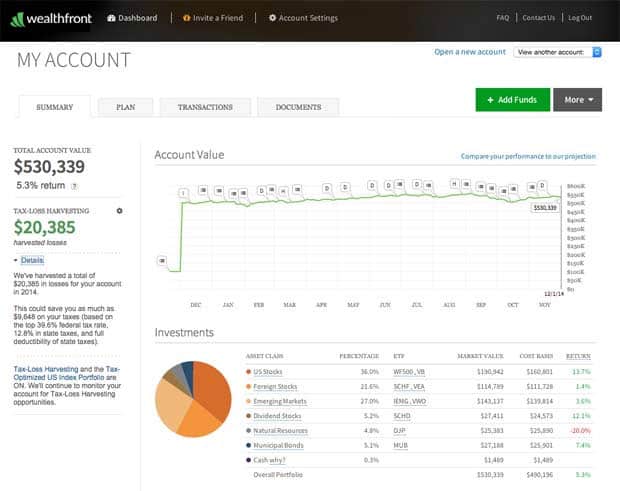Expand the More dropdown button
This screenshot has height=491, width=620.
click(577, 100)
